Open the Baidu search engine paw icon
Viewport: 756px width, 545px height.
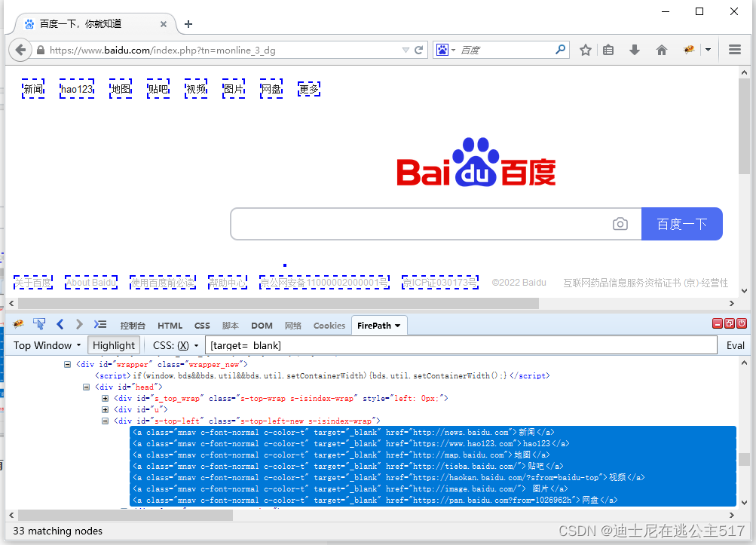tap(442, 50)
